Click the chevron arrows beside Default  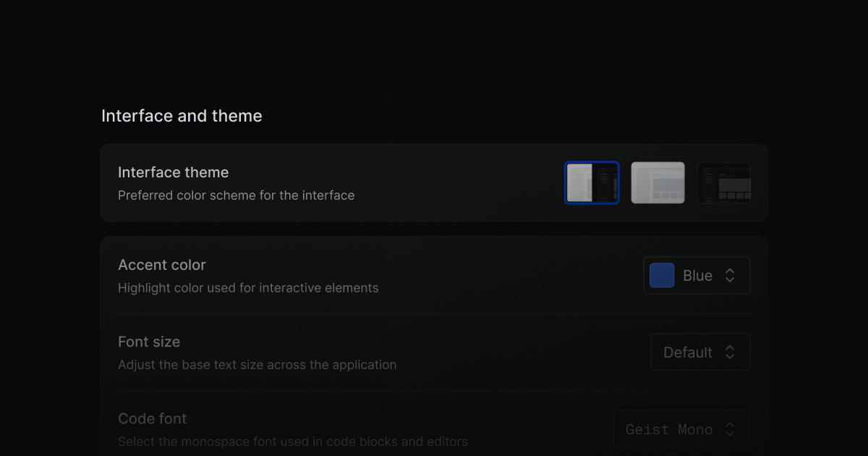click(730, 352)
